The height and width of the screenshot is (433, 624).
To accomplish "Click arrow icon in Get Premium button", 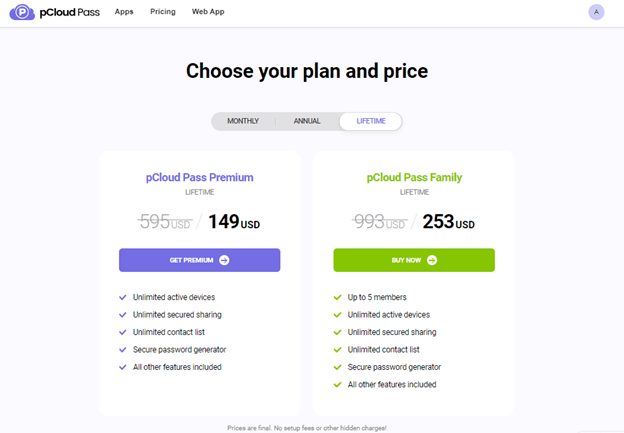I will click(224, 260).
